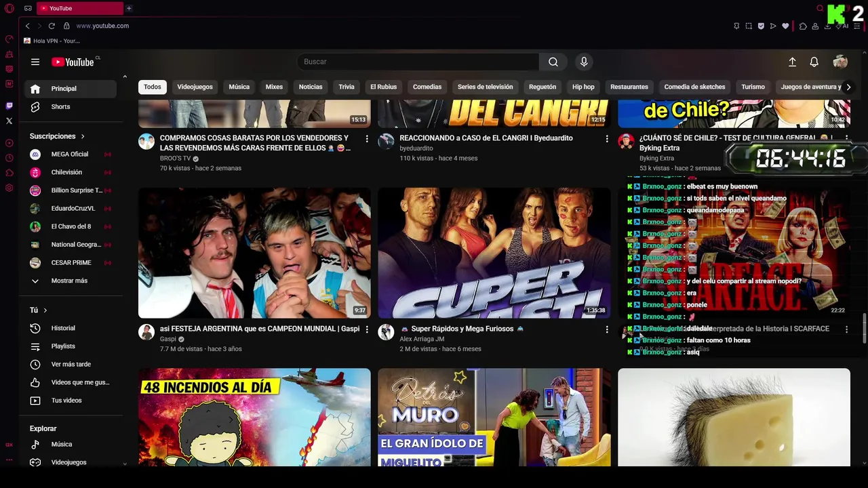Open asi FESTEJA ARGENTINA video thumbnail

pyautogui.click(x=254, y=253)
